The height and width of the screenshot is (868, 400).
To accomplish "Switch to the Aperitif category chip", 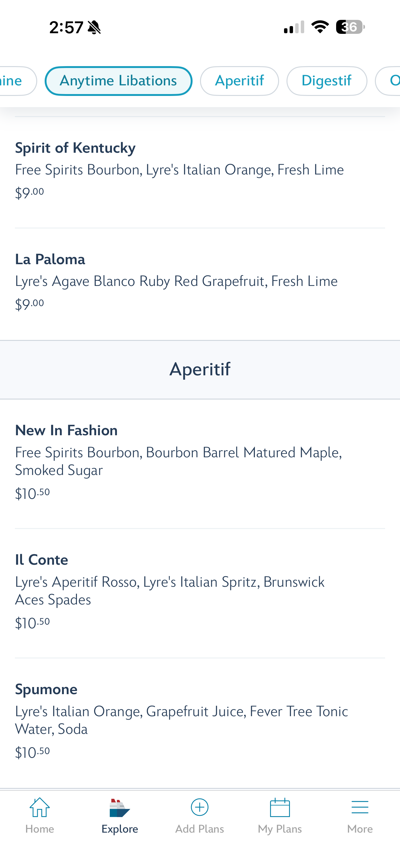I will tap(239, 81).
